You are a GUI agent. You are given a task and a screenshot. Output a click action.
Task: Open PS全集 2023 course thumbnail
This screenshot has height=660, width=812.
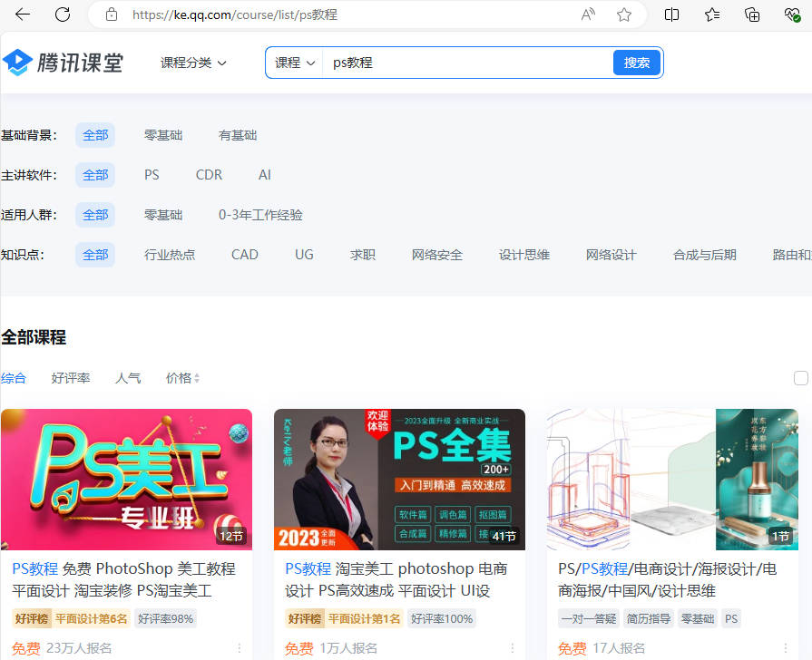[x=399, y=480]
